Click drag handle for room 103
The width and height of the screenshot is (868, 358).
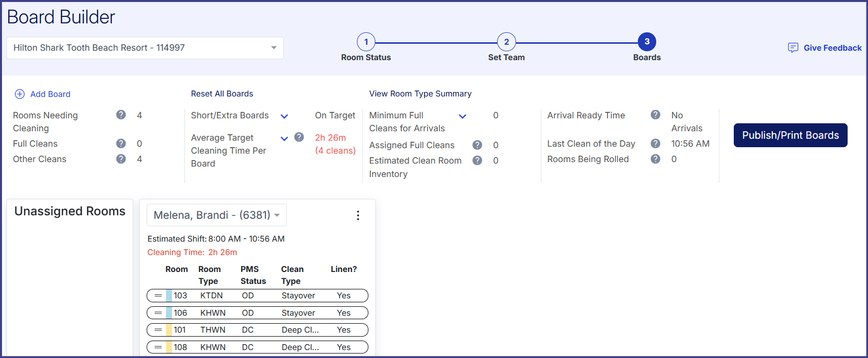click(x=158, y=296)
